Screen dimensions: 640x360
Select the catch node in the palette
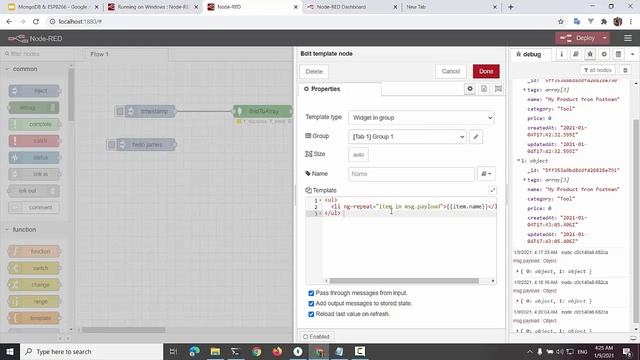click(34, 141)
